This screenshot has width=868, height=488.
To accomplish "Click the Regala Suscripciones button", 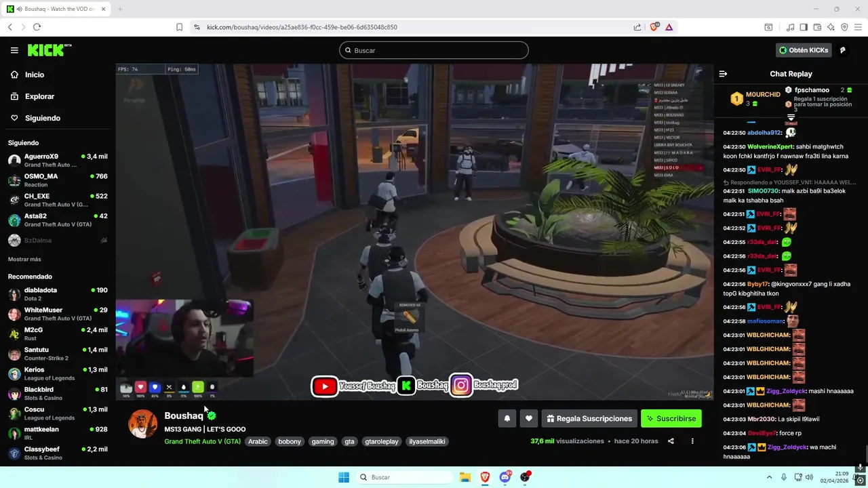I will 589,418.
